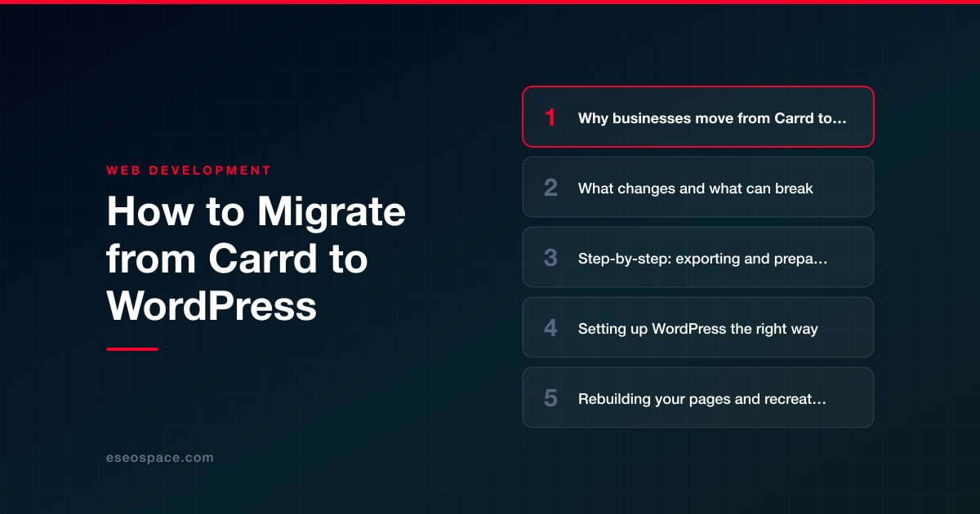Open 'Rebuilding your pages and recreat…' item
Image resolution: width=980 pixels, height=514 pixels.
[698, 397]
